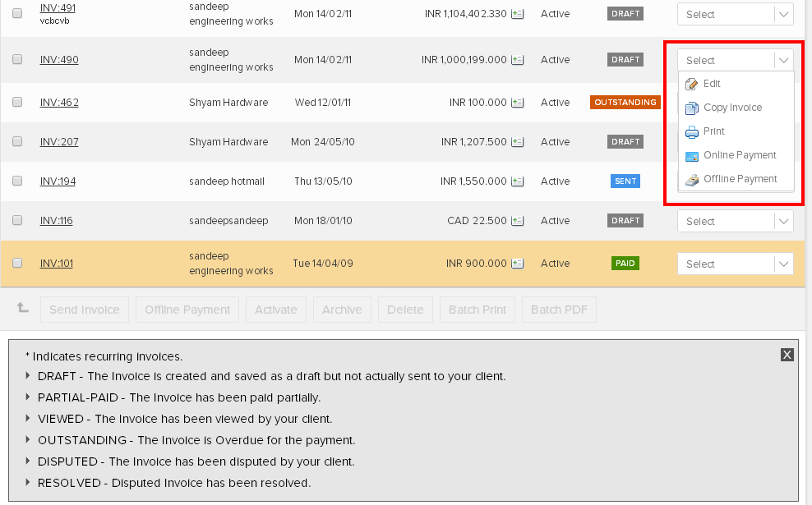Viewport: 812px width, 505px height.
Task: Open the Select dropdown for INV:101
Action: pos(735,264)
